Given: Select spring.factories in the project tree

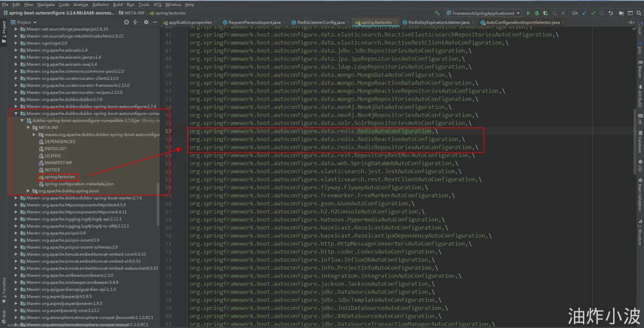Looking at the screenshot, I should click(x=59, y=177).
